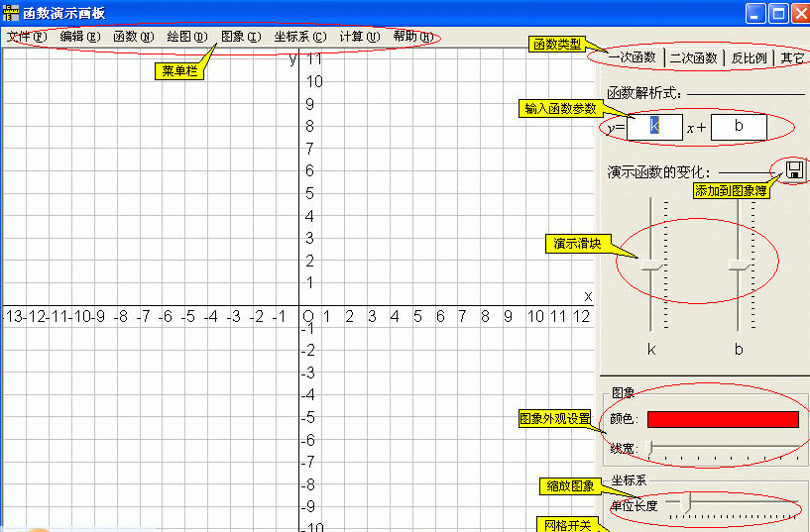Open the 计算(U) menu

360,37
